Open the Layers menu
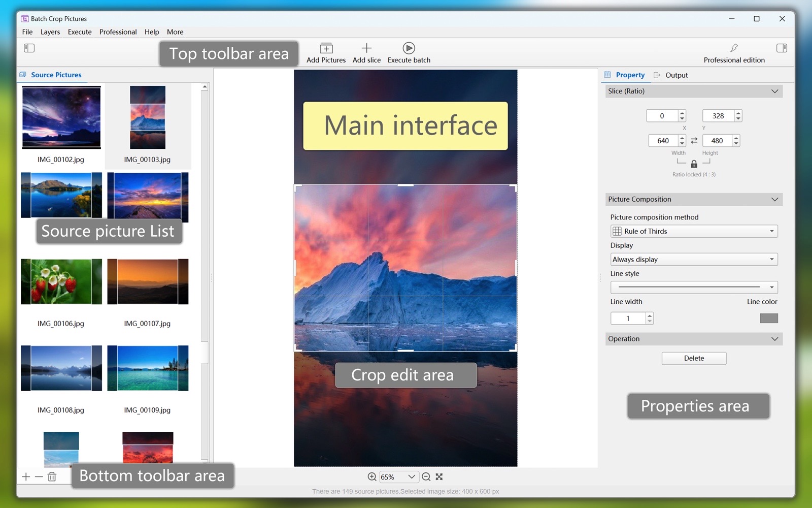The width and height of the screenshot is (812, 508). pos(50,32)
